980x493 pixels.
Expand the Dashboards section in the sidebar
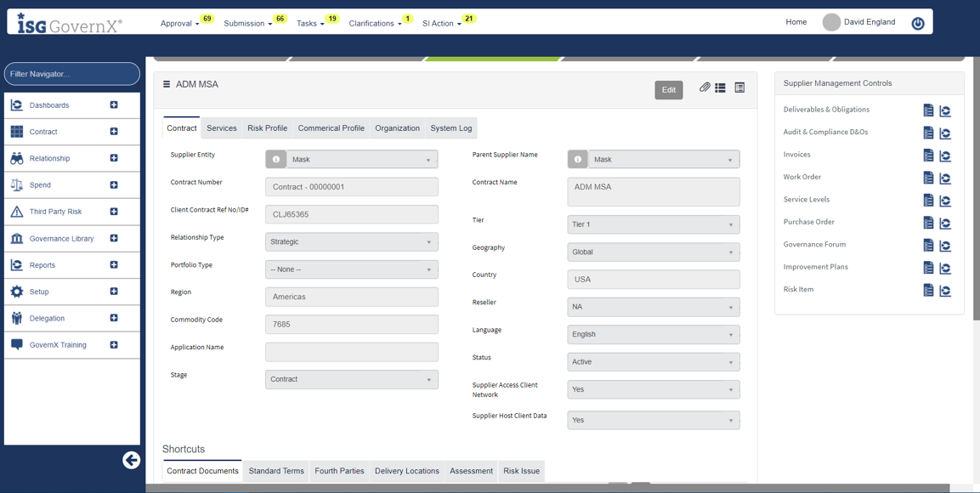tap(113, 105)
